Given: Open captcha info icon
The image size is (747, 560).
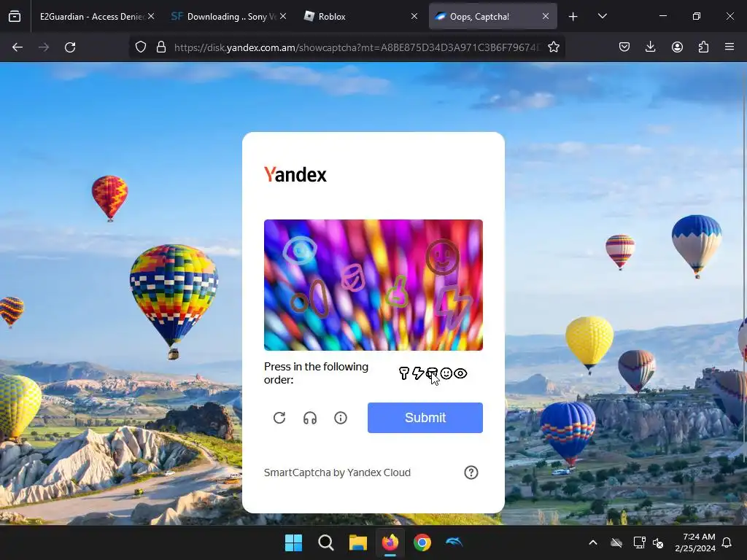Looking at the screenshot, I should 340,418.
